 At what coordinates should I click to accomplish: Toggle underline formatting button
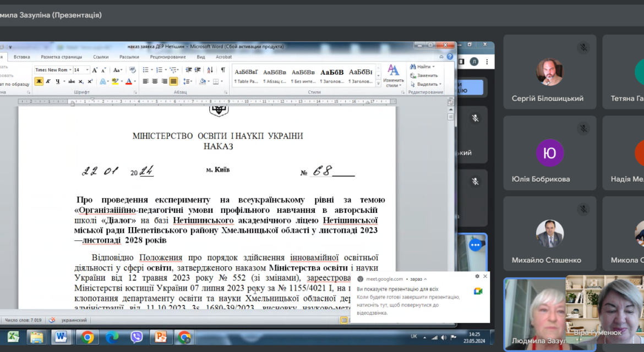click(57, 81)
